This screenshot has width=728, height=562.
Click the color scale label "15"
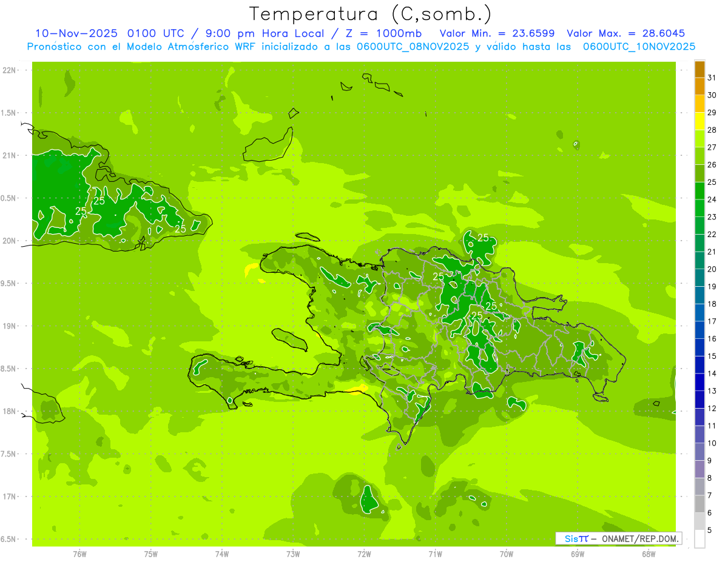point(712,356)
